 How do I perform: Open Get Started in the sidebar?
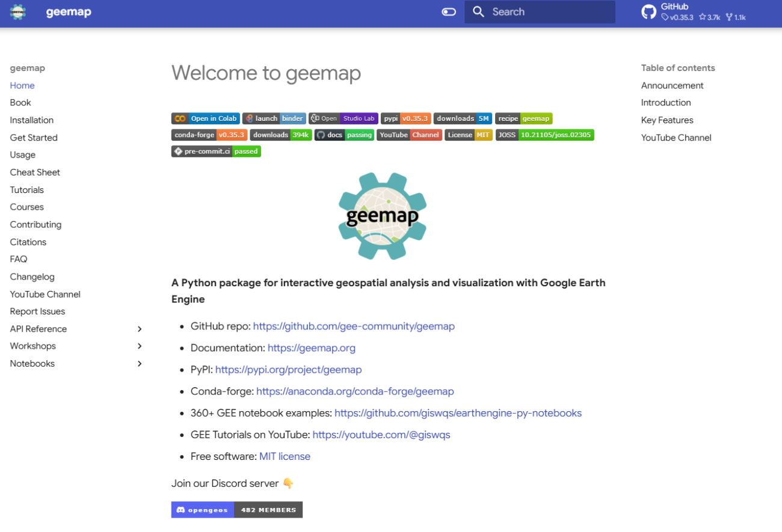pos(34,138)
